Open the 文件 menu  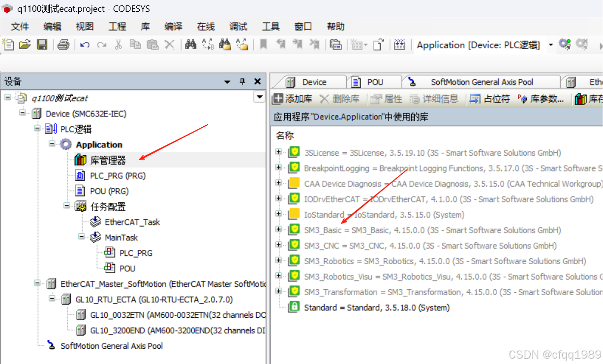pos(20,27)
